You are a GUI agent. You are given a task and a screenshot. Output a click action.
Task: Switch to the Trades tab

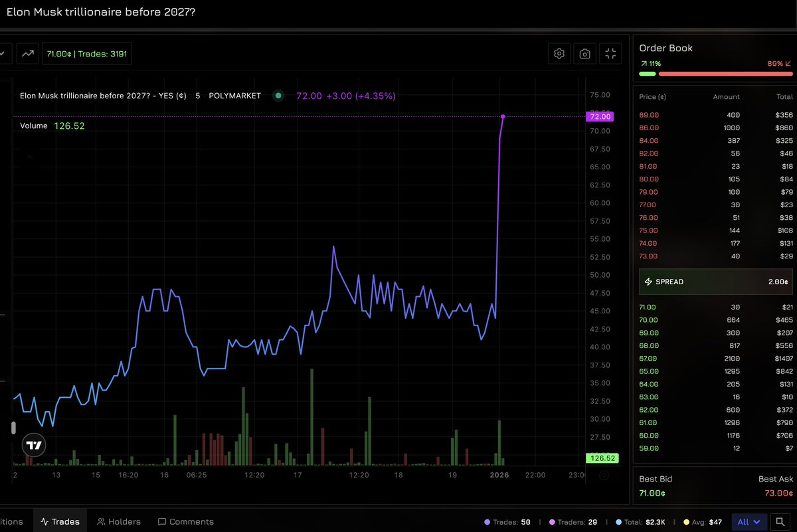click(60, 522)
